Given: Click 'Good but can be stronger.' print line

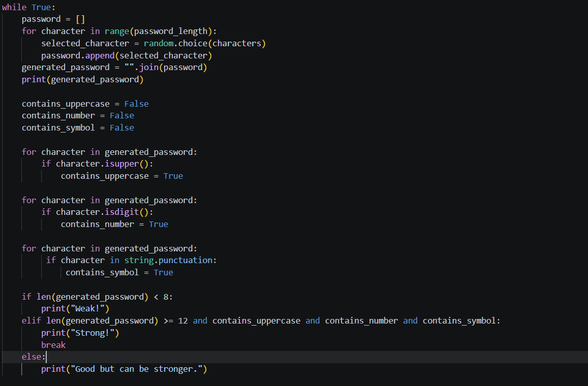Looking at the screenshot, I should 124,369.
